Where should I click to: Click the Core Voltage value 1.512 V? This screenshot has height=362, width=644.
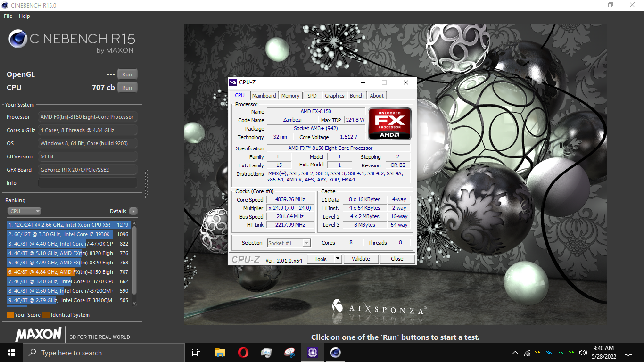pos(348,137)
